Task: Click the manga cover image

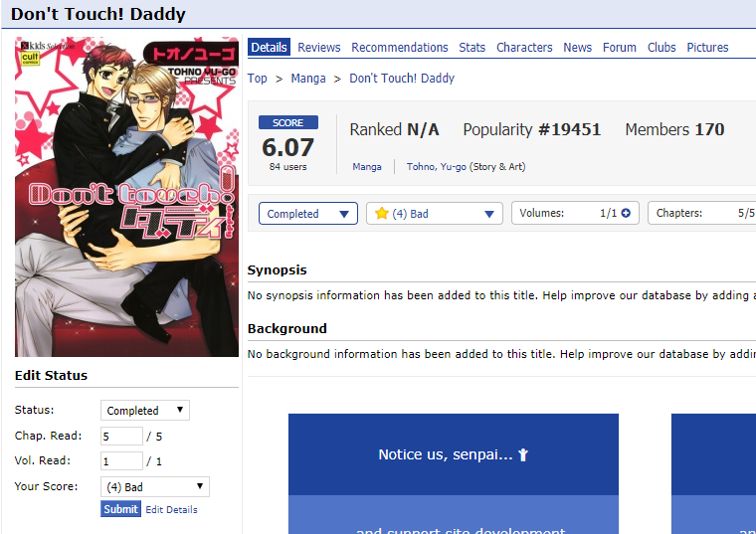Action: coord(126,197)
